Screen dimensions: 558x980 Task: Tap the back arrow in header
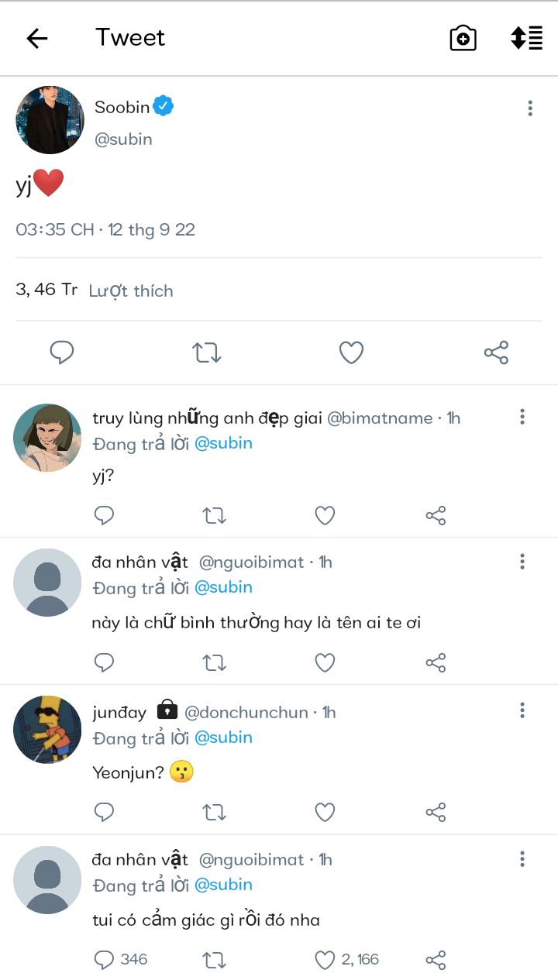coord(36,38)
